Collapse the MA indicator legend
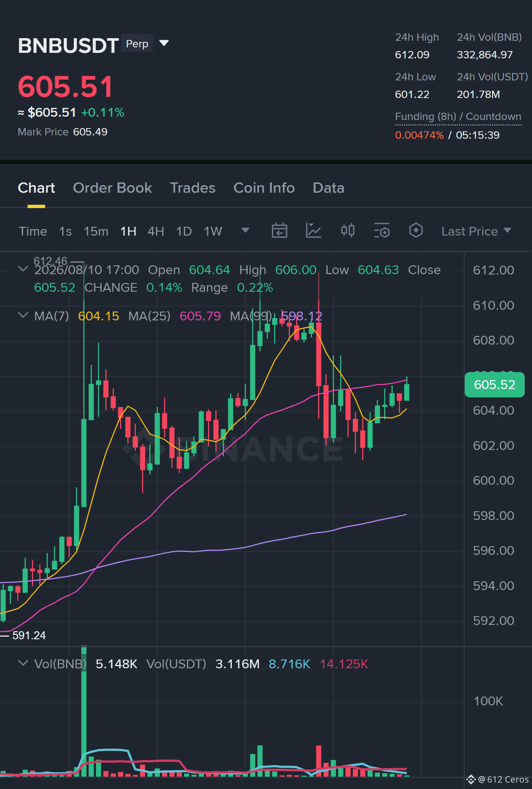The width and height of the screenshot is (532, 789). coord(23,315)
